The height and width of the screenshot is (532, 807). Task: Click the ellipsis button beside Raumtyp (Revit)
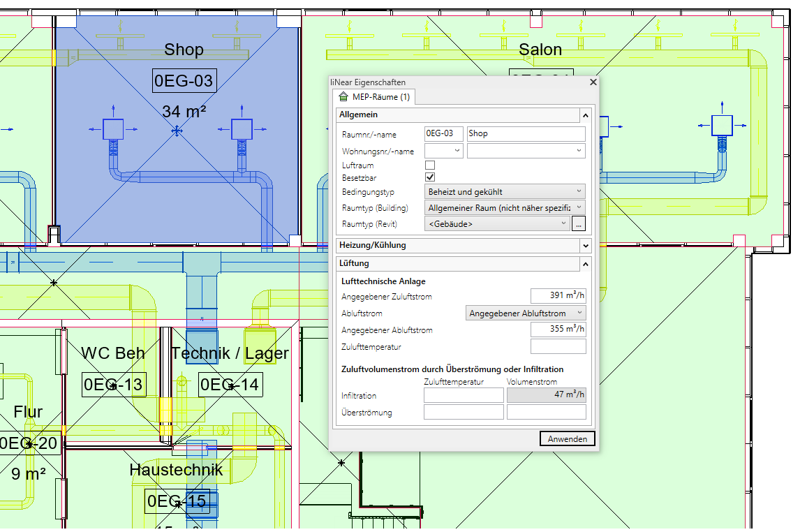pyautogui.click(x=578, y=224)
